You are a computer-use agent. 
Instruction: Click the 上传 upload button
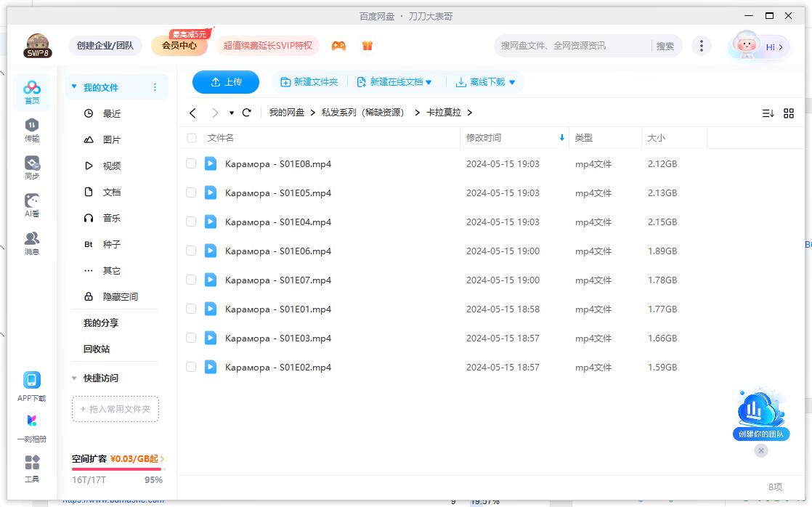[225, 82]
